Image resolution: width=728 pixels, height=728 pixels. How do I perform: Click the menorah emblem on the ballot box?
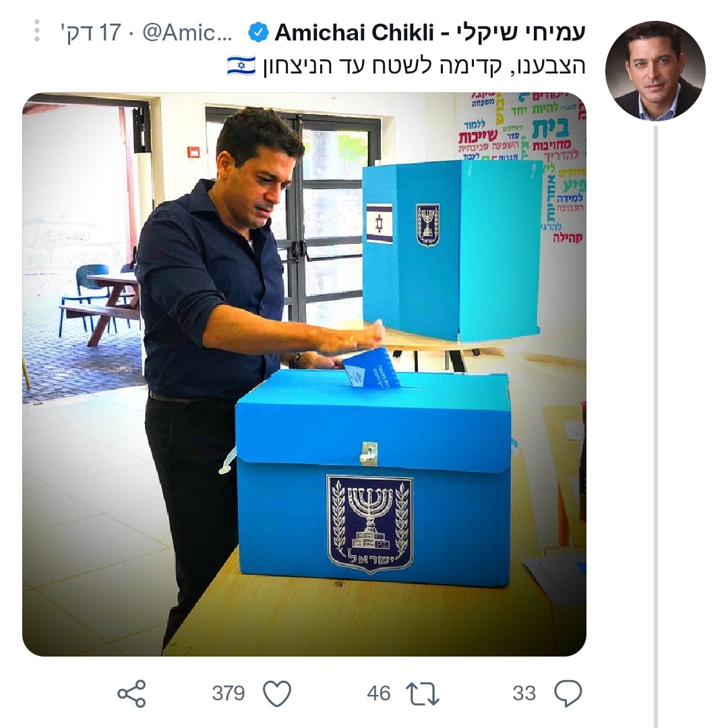(x=369, y=524)
